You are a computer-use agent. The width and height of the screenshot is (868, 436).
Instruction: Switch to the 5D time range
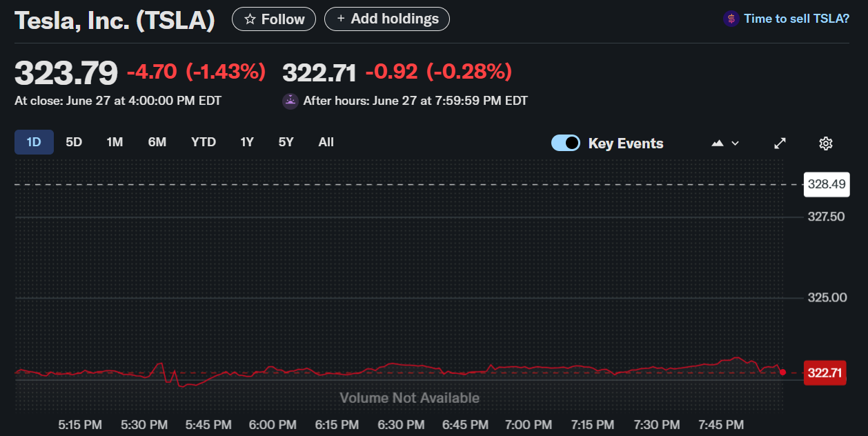click(x=74, y=142)
